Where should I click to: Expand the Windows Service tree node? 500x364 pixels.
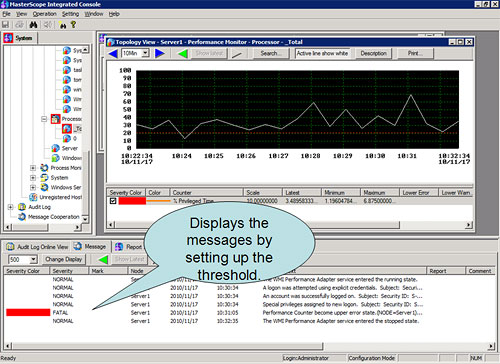[33, 187]
